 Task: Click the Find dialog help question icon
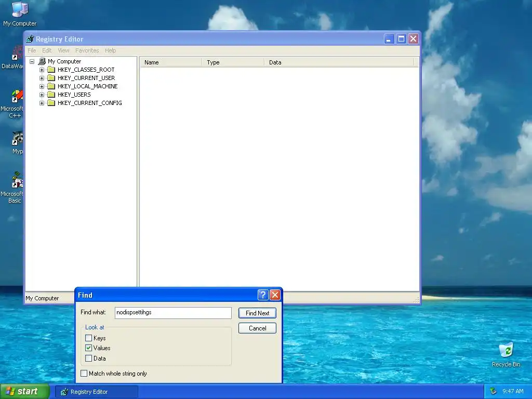pos(263,295)
